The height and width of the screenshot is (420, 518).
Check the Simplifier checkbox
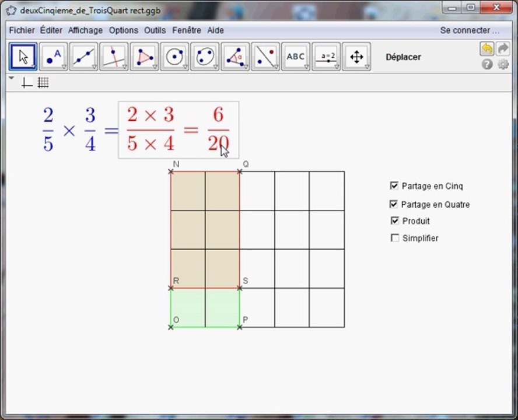(395, 238)
